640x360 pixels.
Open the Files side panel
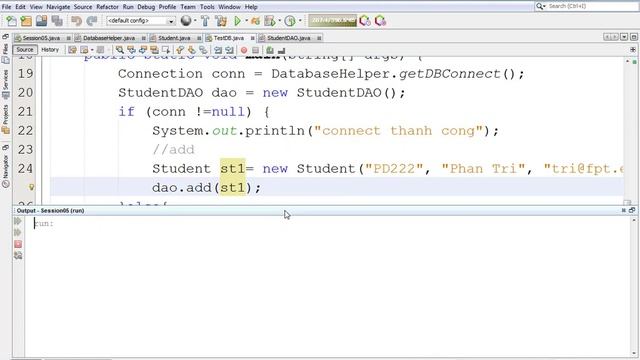click(6, 53)
